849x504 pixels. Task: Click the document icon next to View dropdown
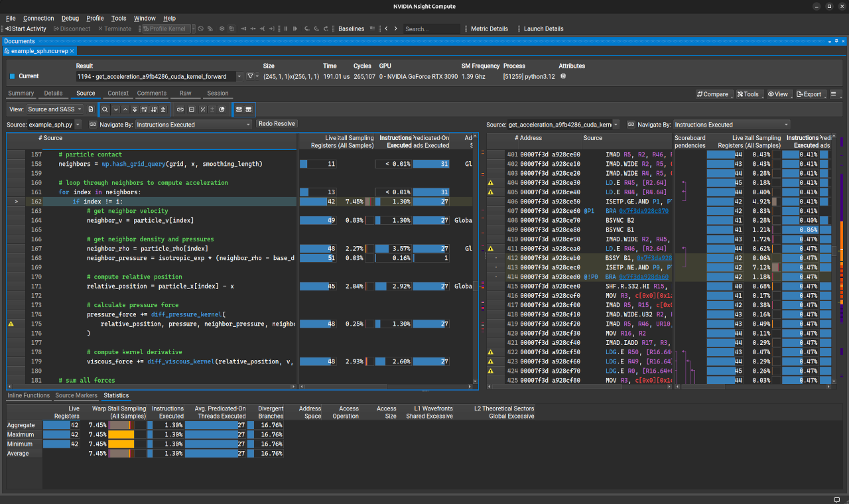coord(91,109)
